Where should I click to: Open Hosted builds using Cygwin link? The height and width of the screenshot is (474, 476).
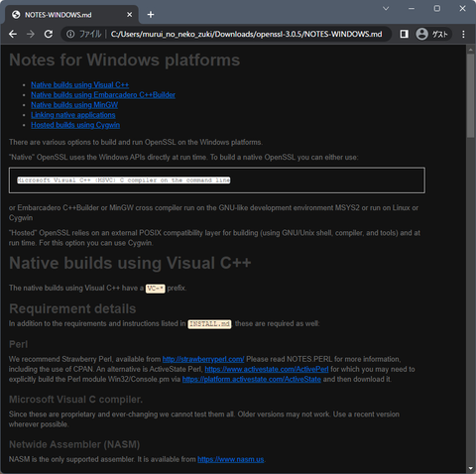point(75,125)
